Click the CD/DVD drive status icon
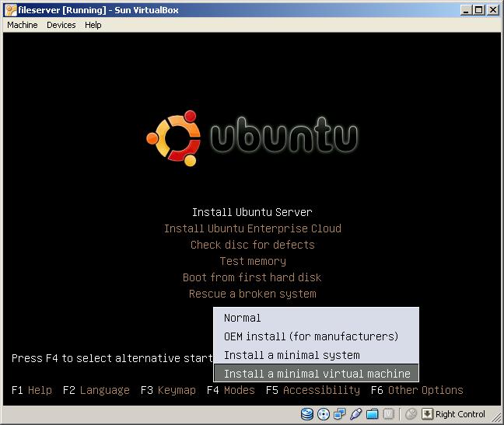The height and width of the screenshot is (425, 504). (x=324, y=414)
